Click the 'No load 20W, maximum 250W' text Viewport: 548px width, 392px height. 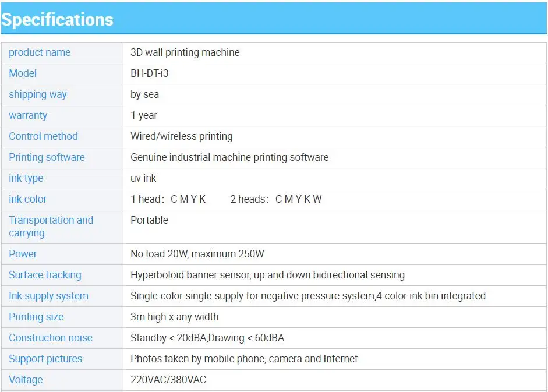(197, 254)
